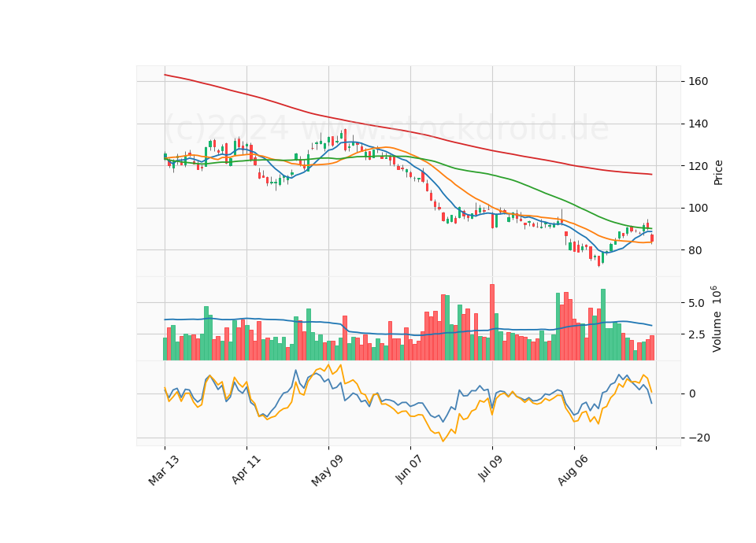Click the −20 oscillator axis tick

(x=699, y=438)
